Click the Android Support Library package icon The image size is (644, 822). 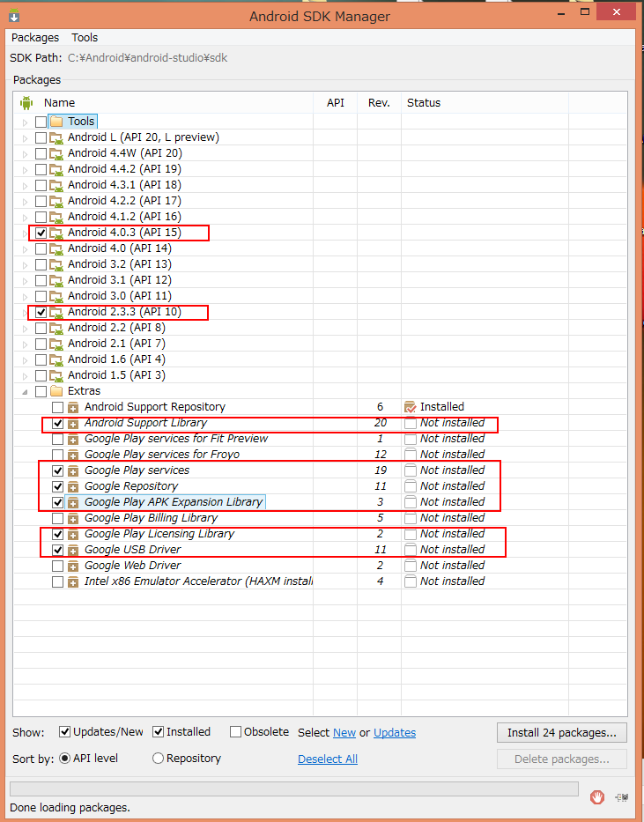(73, 424)
